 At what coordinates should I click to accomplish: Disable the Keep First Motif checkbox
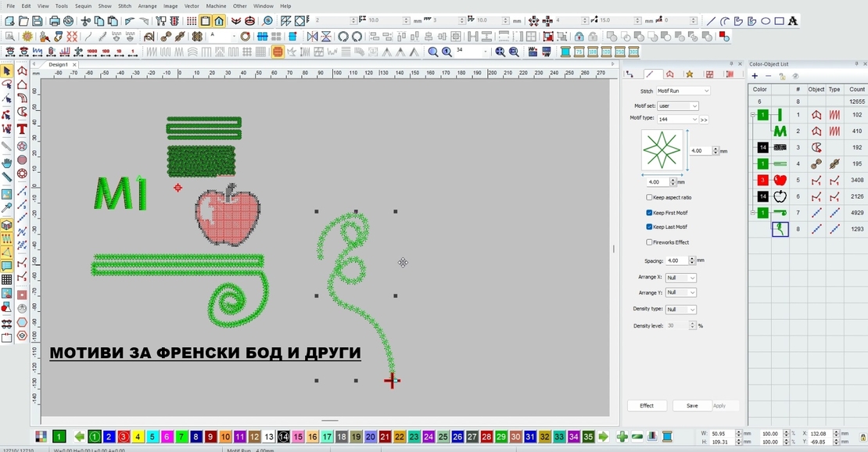tap(648, 212)
